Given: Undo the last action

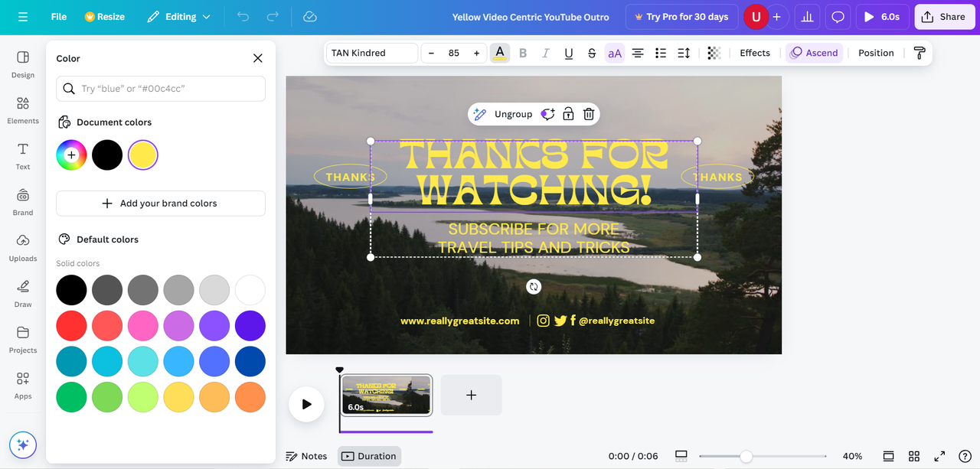Looking at the screenshot, I should (x=243, y=17).
